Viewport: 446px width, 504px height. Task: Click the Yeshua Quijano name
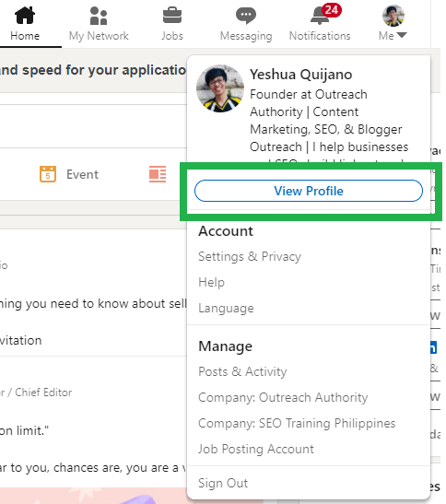pos(301,75)
